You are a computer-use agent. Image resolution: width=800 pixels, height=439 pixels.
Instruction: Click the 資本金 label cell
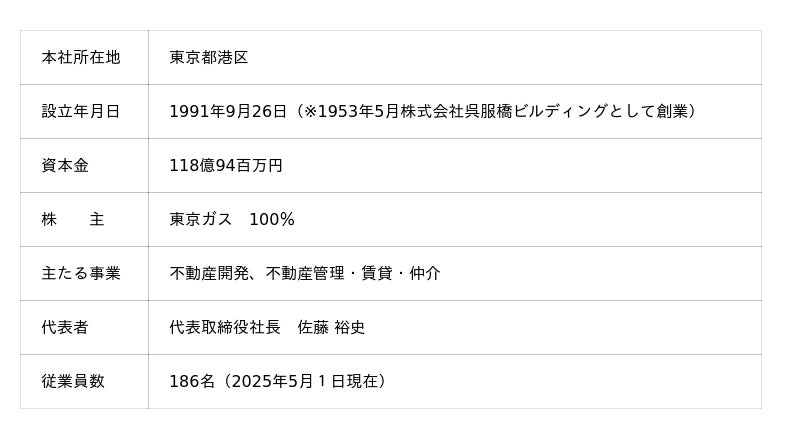[65, 166]
